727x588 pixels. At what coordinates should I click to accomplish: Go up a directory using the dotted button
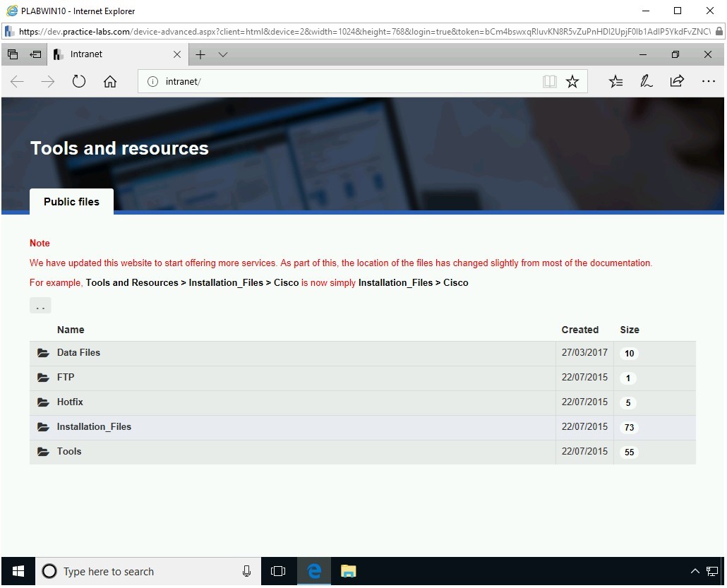40,305
